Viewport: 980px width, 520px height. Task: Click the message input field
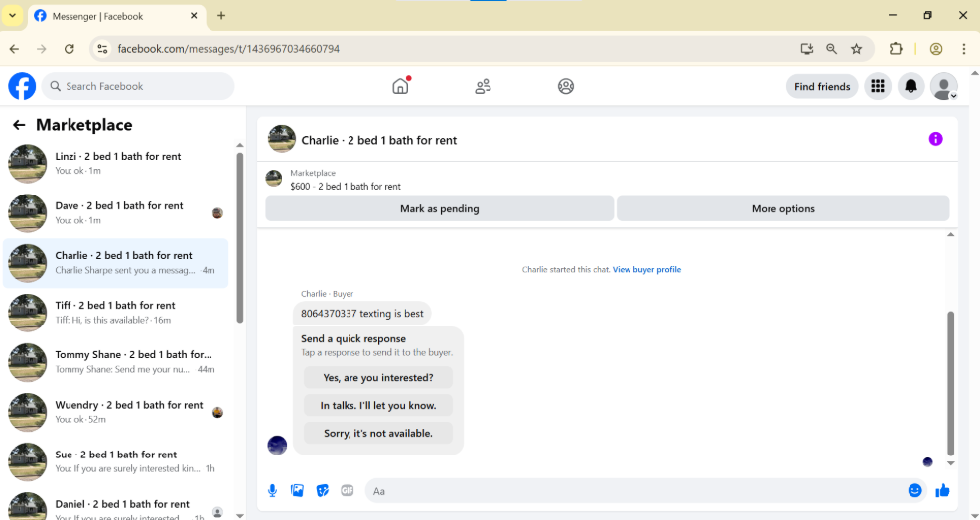643,491
